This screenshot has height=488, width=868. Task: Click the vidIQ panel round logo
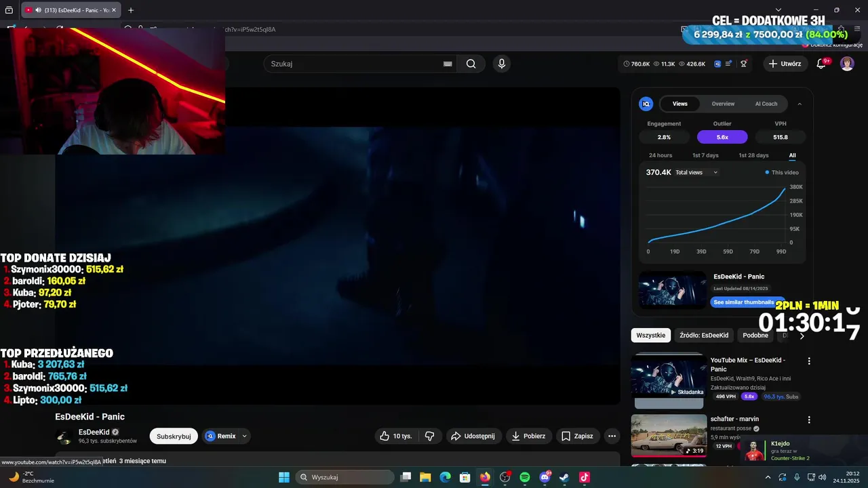coord(646,104)
